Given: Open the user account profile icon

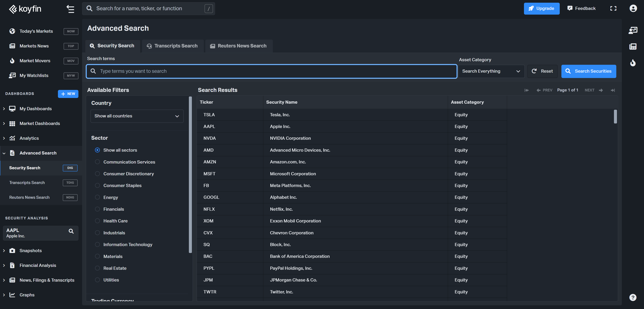Looking at the screenshot, I should tap(633, 9).
